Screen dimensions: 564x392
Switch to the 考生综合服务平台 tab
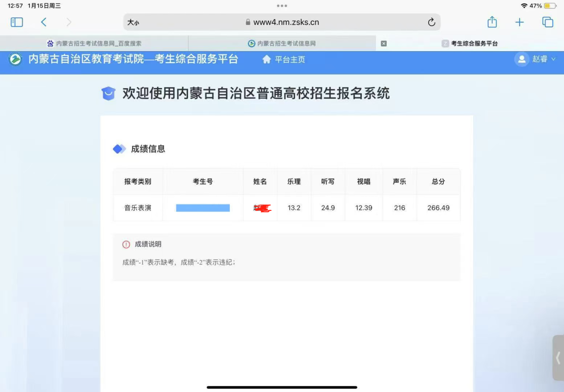[x=470, y=43]
